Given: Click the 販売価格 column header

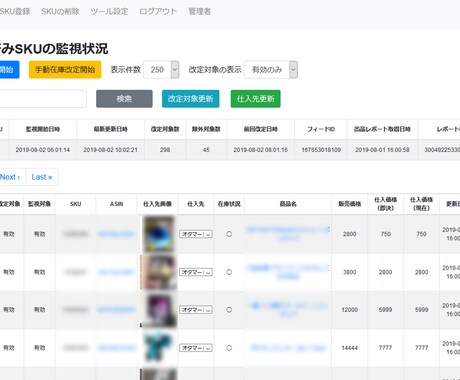Looking at the screenshot, I should (350, 204).
